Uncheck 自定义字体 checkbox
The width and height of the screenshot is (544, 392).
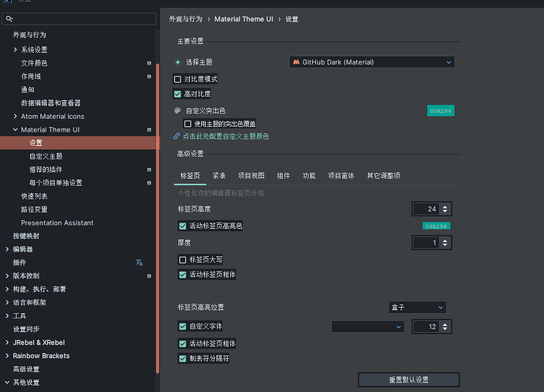[182, 327]
